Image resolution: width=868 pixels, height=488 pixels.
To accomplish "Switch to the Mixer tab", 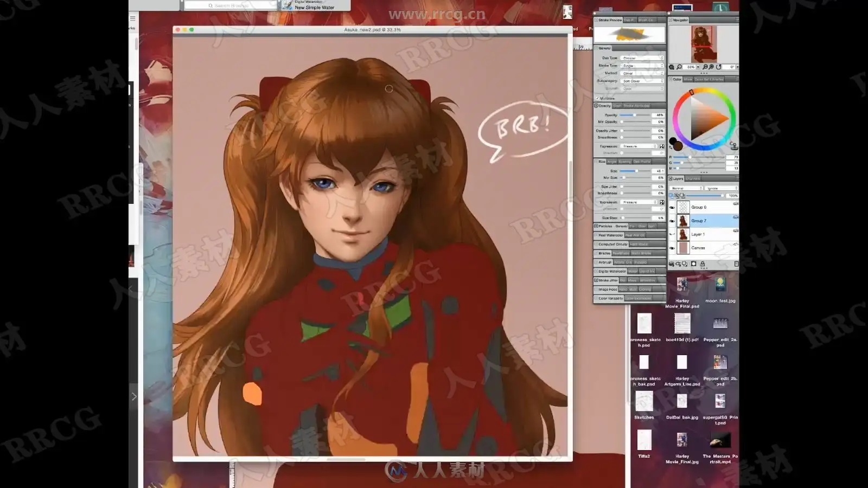I will [688, 79].
